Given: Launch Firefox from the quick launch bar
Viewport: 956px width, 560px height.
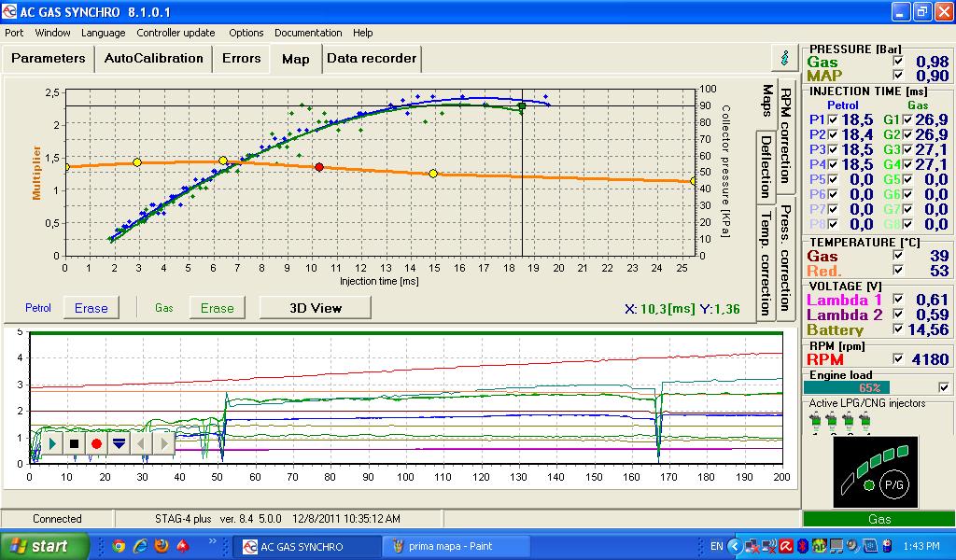Looking at the screenshot, I should [162, 546].
